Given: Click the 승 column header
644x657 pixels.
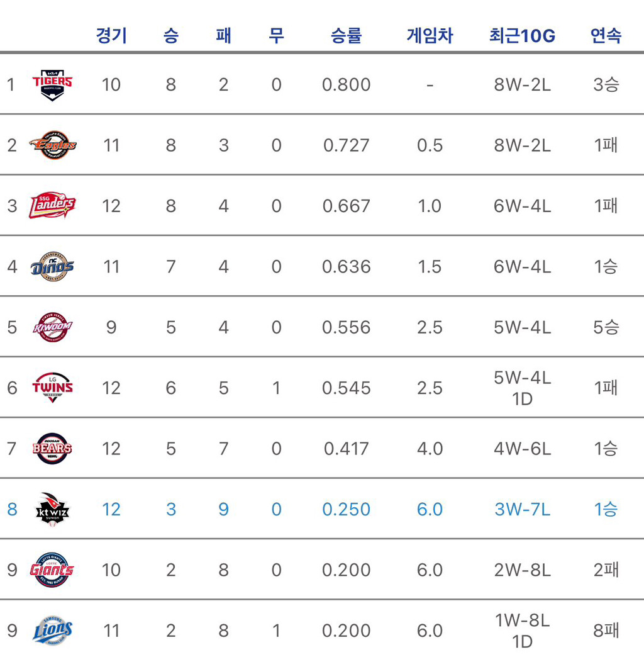Looking at the screenshot, I should [x=171, y=35].
